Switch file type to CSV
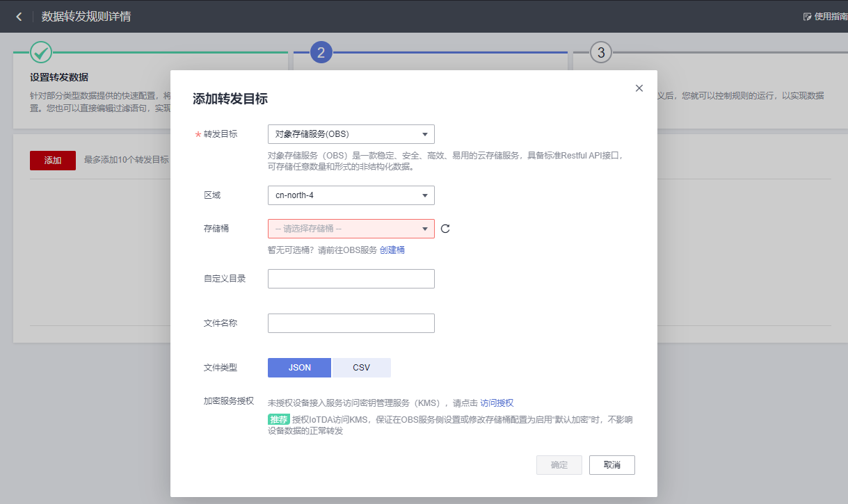This screenshot has width=848, height=504. [361, 367]
